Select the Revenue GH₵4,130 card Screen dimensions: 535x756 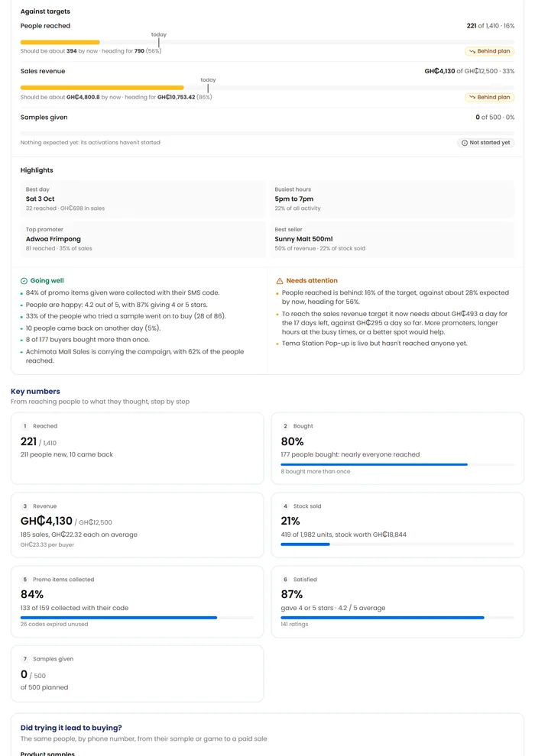[137, 525]
